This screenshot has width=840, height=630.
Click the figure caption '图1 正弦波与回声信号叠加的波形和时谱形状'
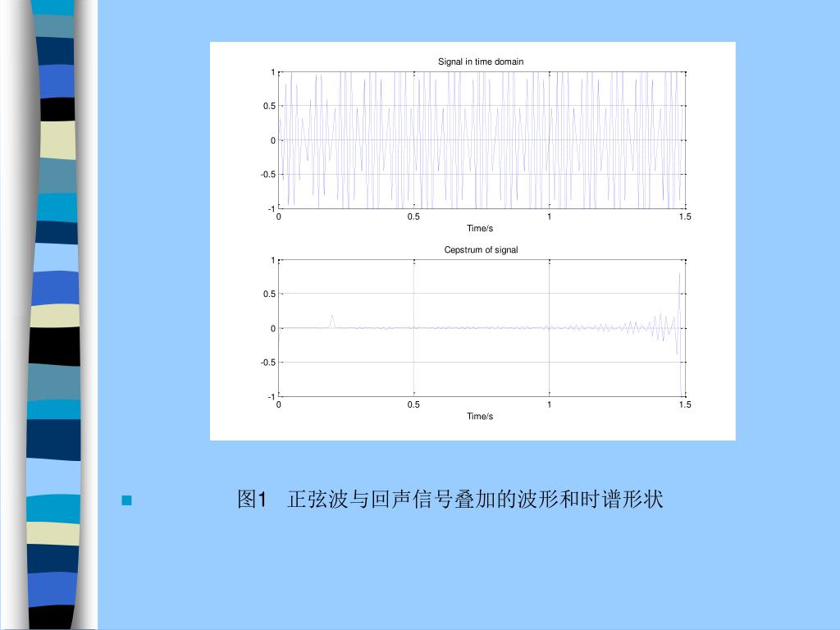click(x=450, y=500)
